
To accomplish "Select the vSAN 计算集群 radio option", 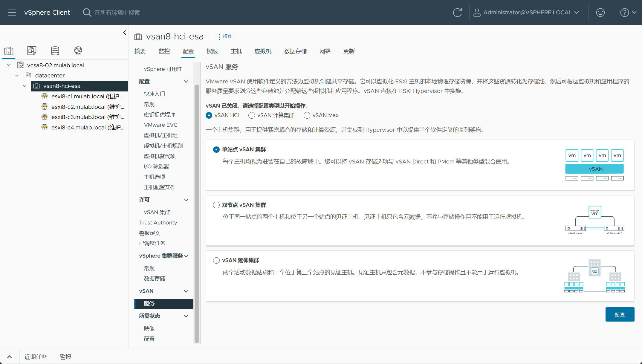I will tap(252, 115).
